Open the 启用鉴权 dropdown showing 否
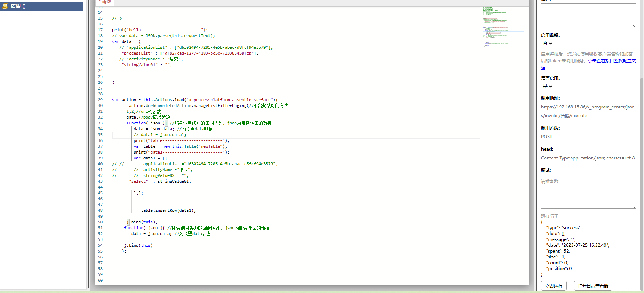 point(547,43)
